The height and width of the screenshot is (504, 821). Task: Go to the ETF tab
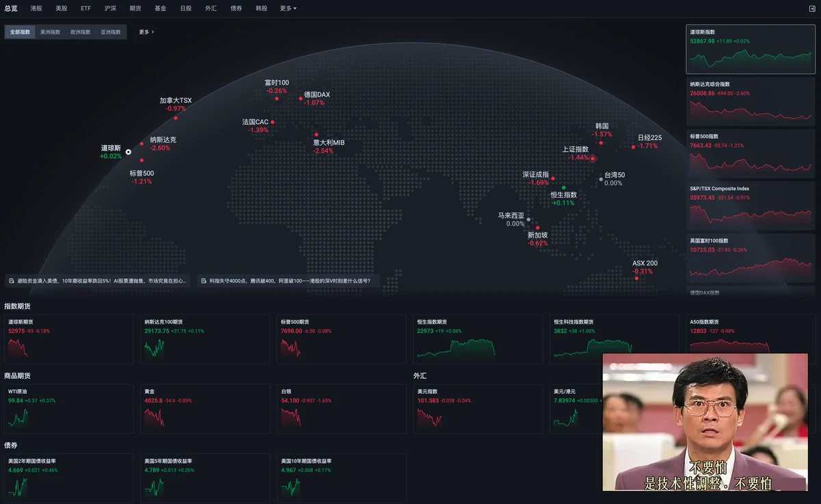pos(86,8)
